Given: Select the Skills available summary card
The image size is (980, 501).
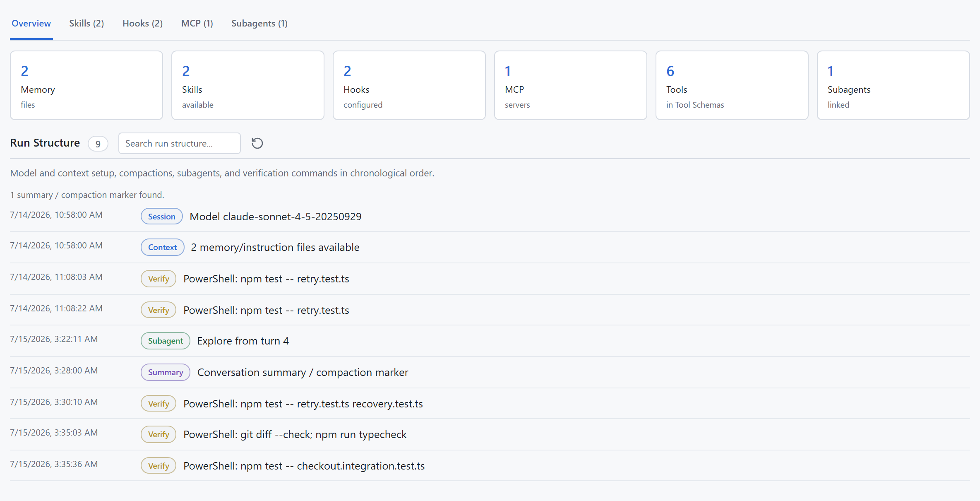Looking at the screenshot, I should click(248, 85).
